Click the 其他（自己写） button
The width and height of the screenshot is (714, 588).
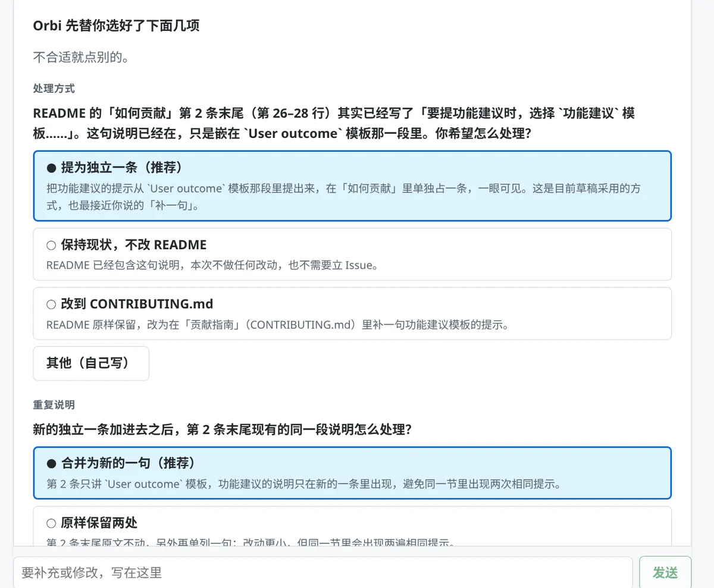pos(91,363)
